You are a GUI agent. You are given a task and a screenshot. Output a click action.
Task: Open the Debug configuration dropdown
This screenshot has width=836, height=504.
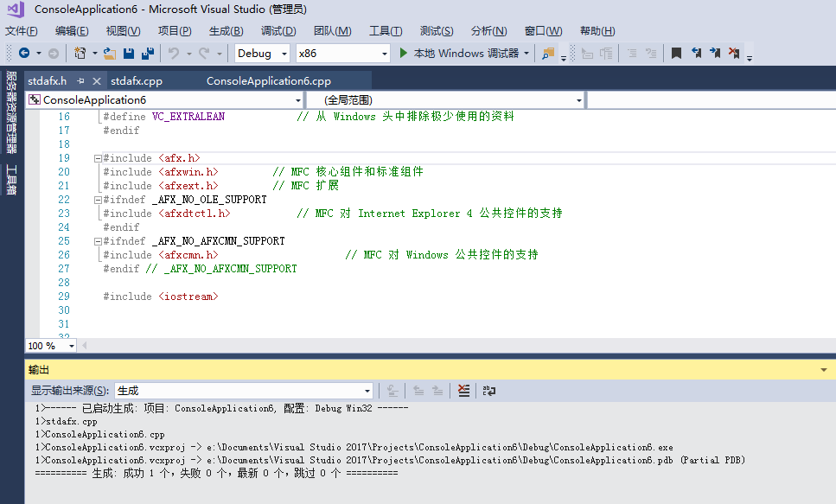284,54
